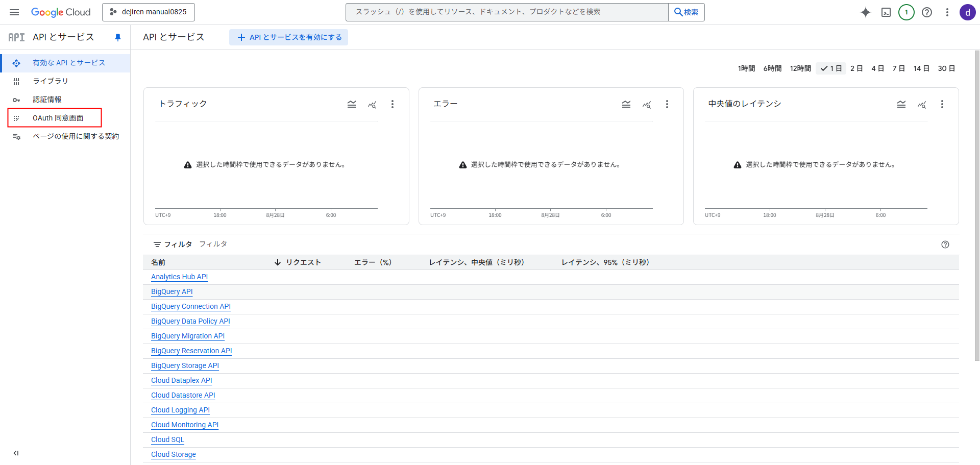Open more options menu on トラフィック chart

[x=393, y=104]
